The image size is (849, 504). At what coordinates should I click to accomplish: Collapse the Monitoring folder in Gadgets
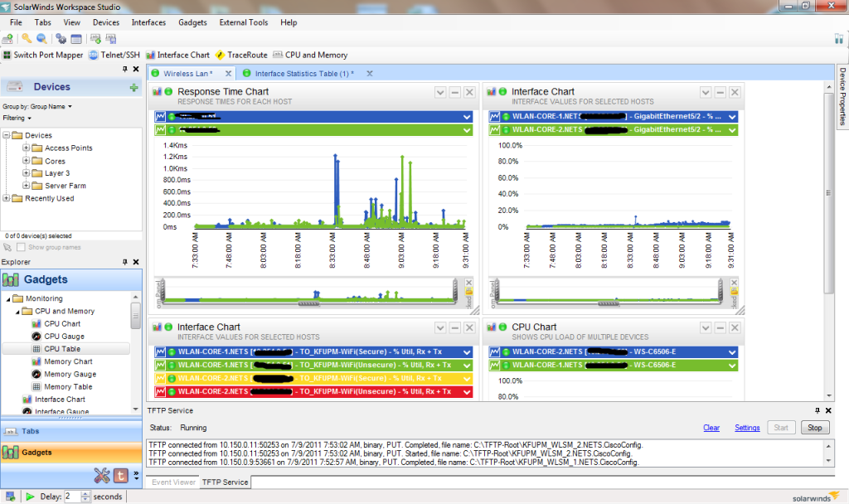8,298
